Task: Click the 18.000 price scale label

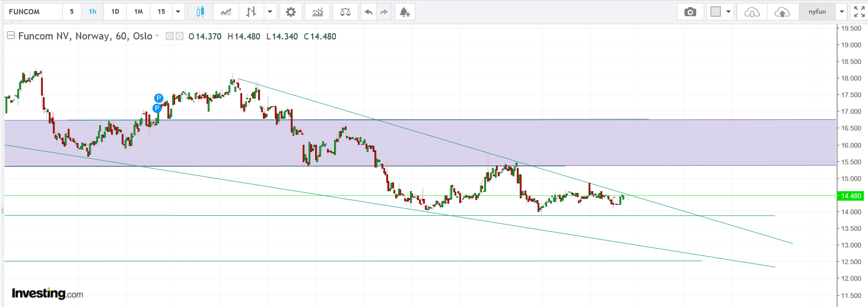Action: point(851,78)
